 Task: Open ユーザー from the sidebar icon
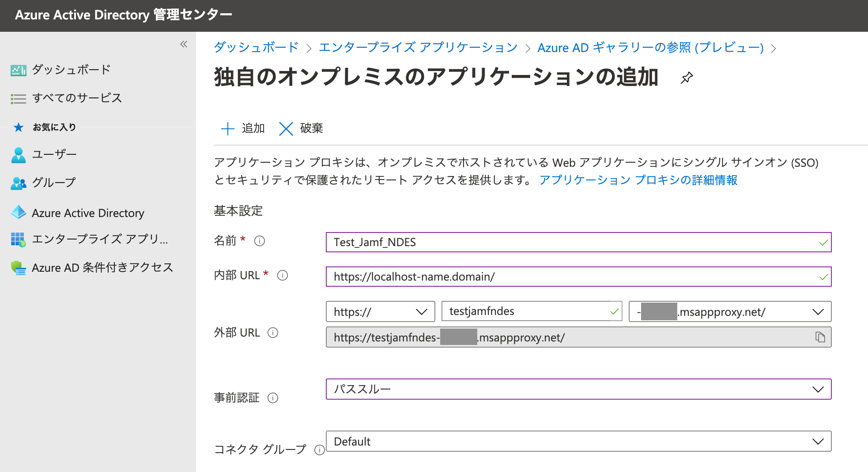[18, 154]
